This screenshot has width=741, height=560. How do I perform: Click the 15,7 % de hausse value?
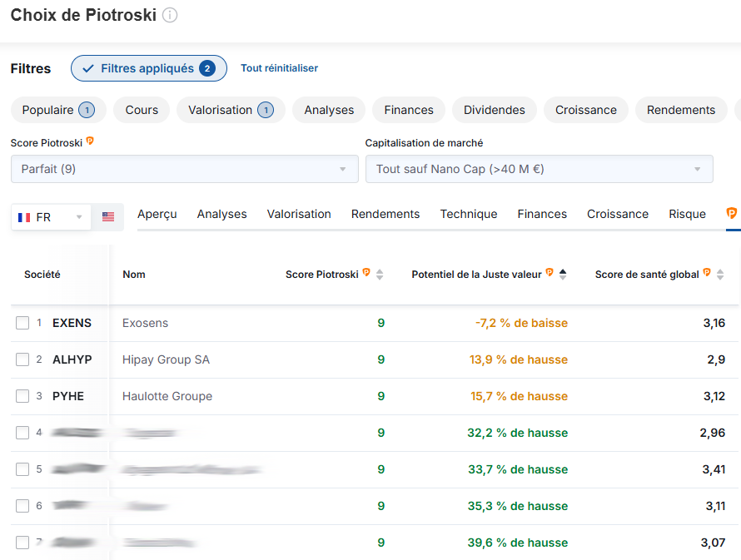tap(519, 396)
